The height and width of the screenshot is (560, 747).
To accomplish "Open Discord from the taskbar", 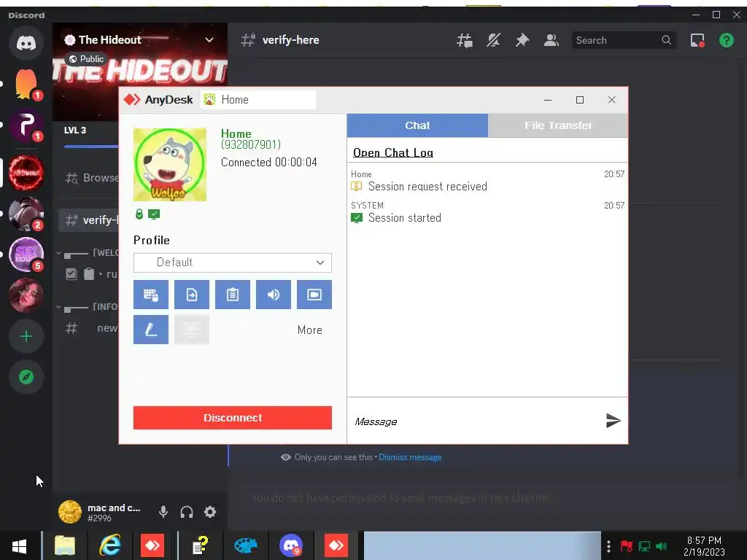I will pyautogui.click(x=290, y=545).
